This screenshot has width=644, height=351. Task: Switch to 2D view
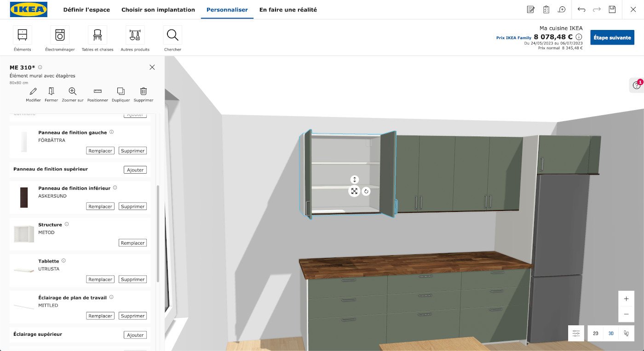tap(596, 333)
